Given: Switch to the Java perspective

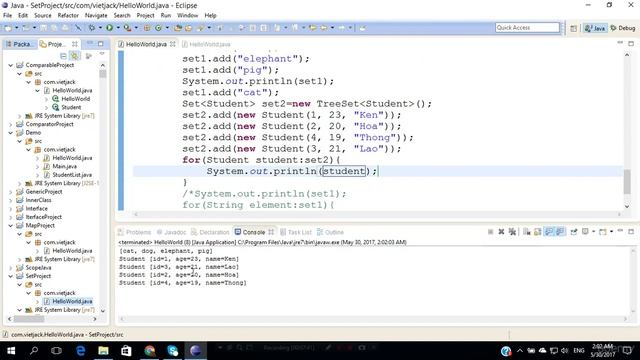Looking at the screenshot, I should coord(595,28).
